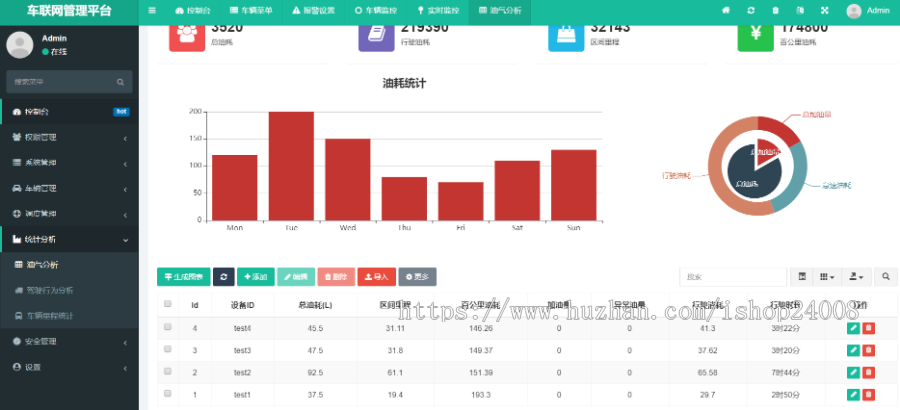Edit the test4 row with the pencil icon
This screenshot has height=410, width=900.
click(x=853, y=328)
